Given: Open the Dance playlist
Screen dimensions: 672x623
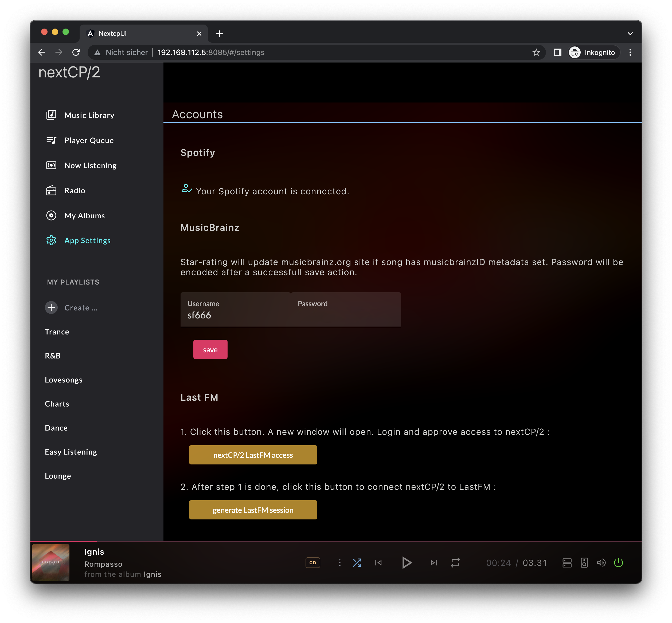Looking at the screenshot, I should [x=56, y=428].
